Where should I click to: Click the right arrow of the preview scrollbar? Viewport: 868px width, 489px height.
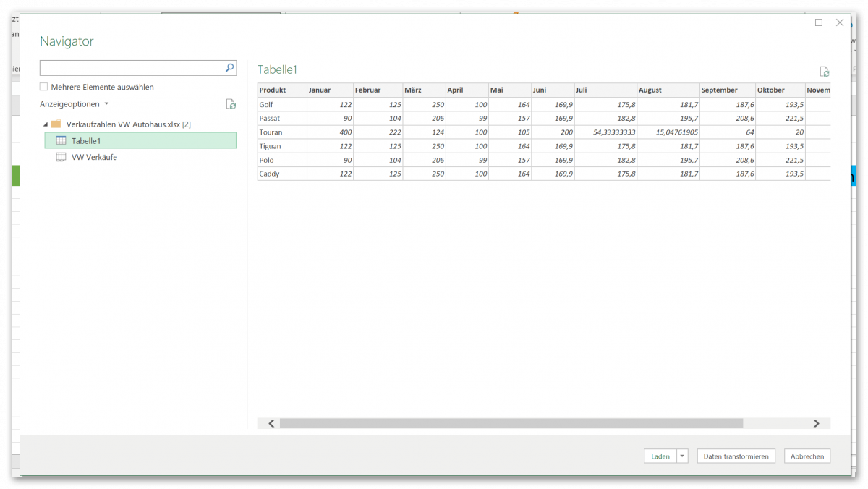pyautogui.click(x=816, y=423)
